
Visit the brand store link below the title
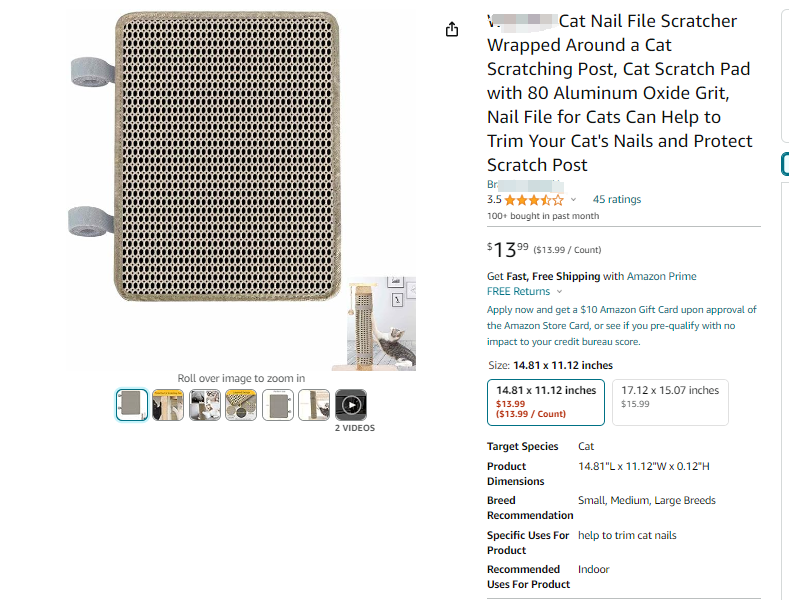pos(525,185)
